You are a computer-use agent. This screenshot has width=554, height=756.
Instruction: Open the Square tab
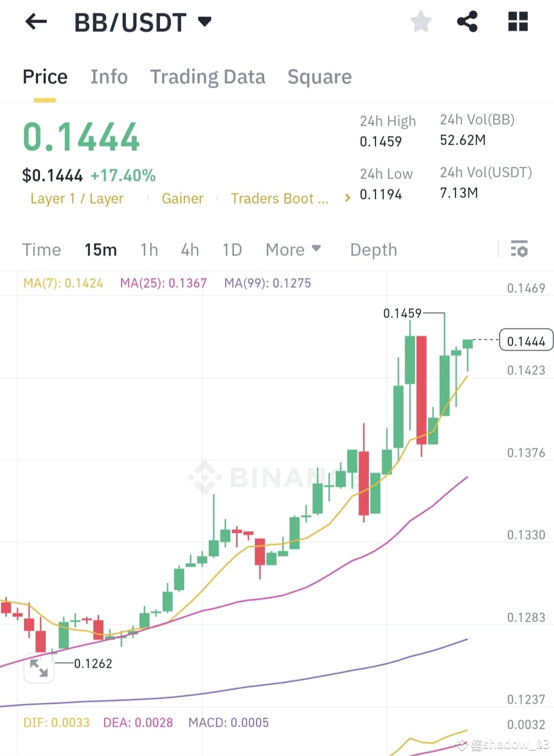pos(320,77)
